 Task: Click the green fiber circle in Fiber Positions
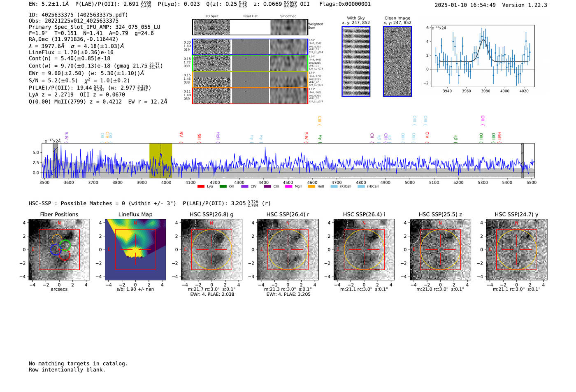(x=65, y=246)
